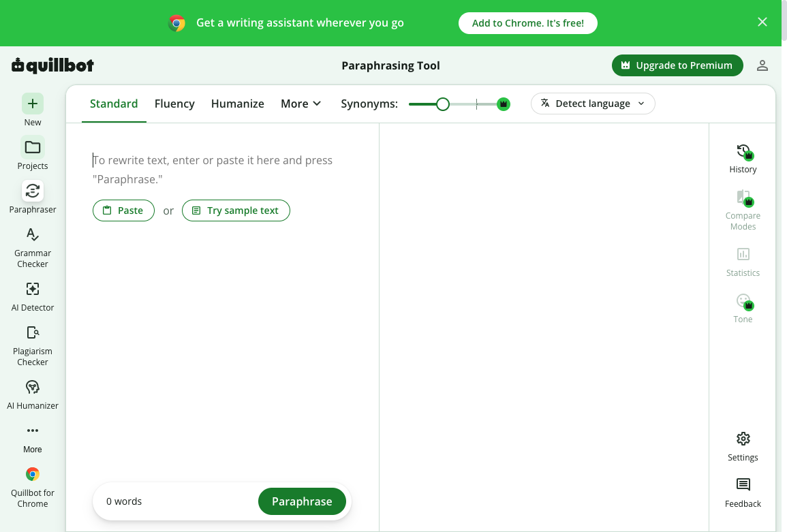Click the premium crown at slider end
Image resolution: width=787 pixels, height=532 pixels.
(x=503, y=104)
